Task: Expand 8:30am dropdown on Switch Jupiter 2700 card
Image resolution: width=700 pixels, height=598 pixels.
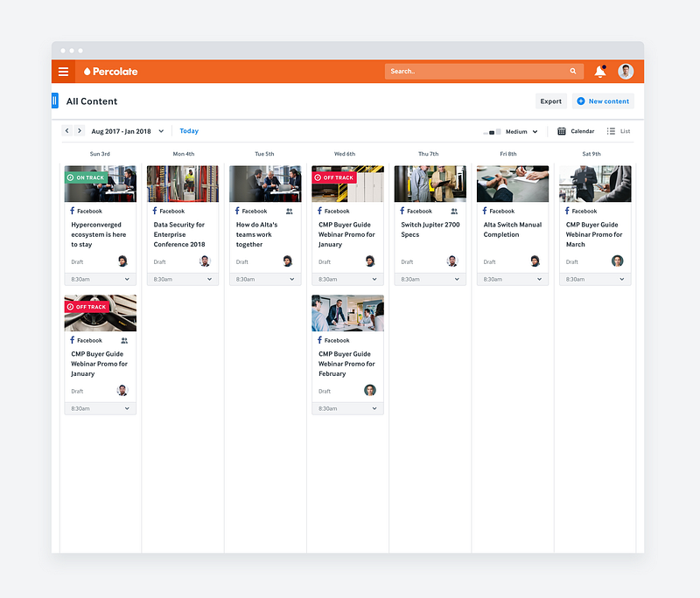Action: point(457,279)
